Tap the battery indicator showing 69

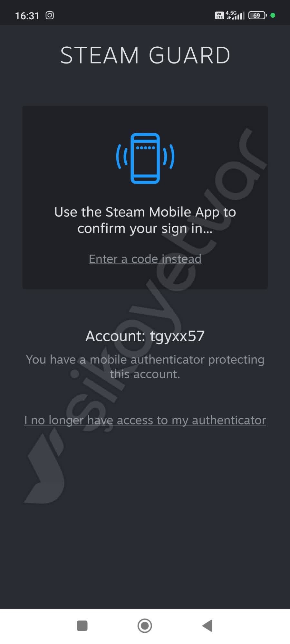[257, 15]
